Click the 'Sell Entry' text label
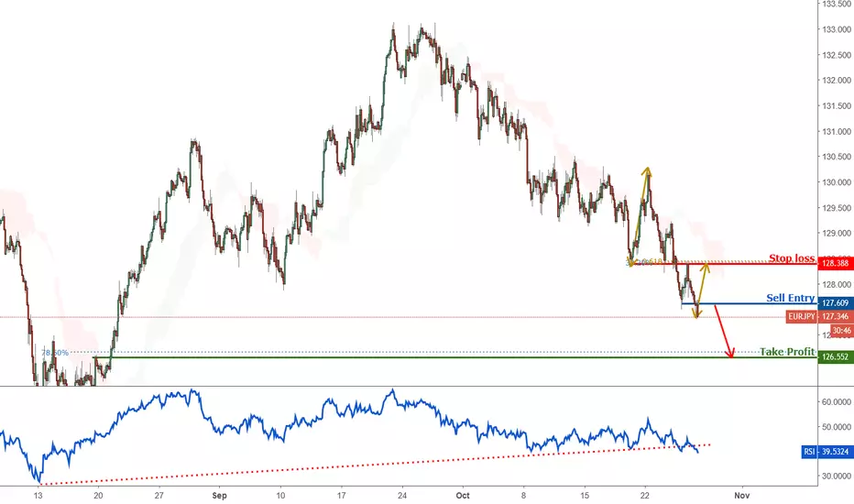The image size is (854, 504). [790, 298]
